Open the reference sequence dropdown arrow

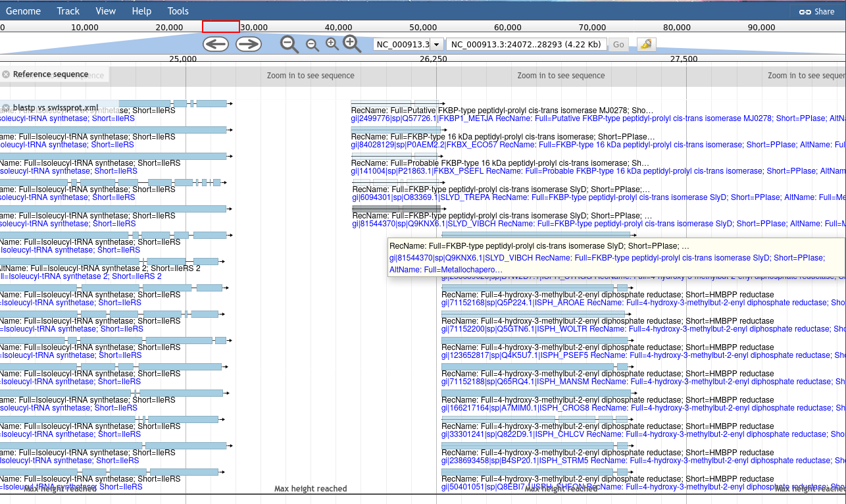(x=436, y=45)
